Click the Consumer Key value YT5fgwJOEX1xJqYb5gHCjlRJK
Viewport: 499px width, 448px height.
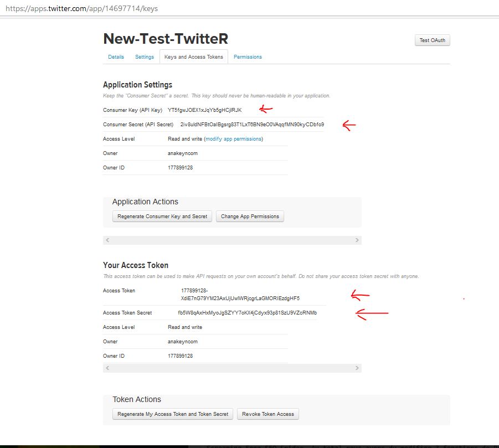click(204, 110)
